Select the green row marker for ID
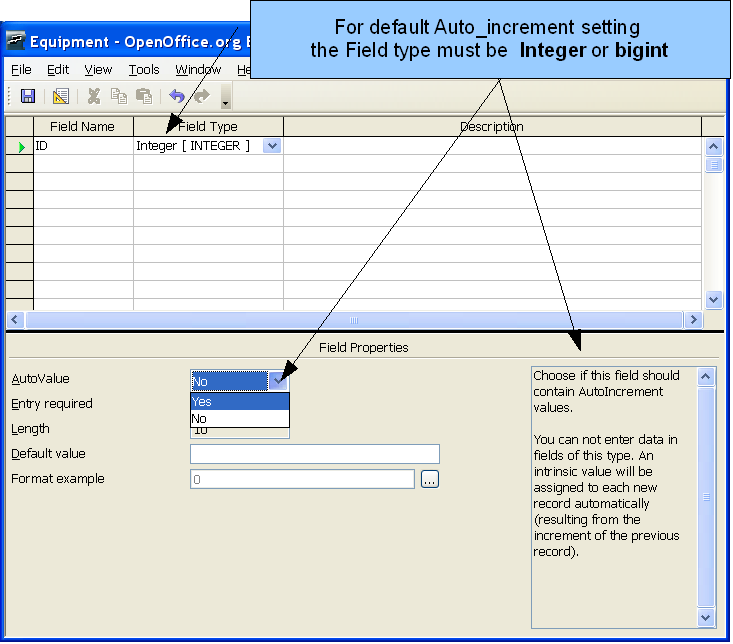This screenshot has height=644, width=733. [x=20, y=146]
